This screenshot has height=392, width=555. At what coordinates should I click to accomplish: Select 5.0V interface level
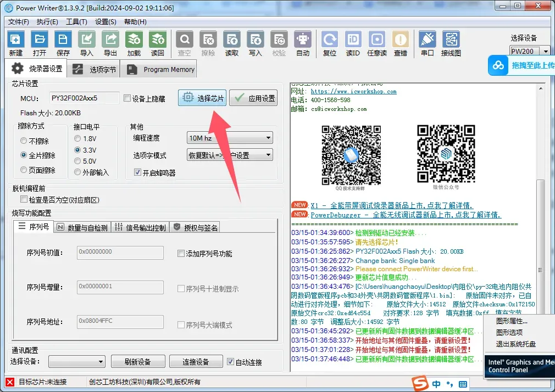[x=77, y=161]
